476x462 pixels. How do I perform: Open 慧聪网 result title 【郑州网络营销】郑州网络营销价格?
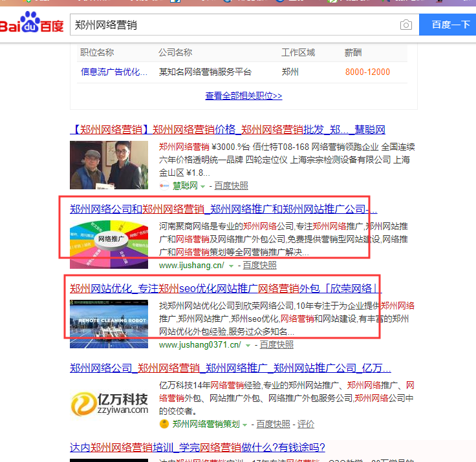[228, 129]
